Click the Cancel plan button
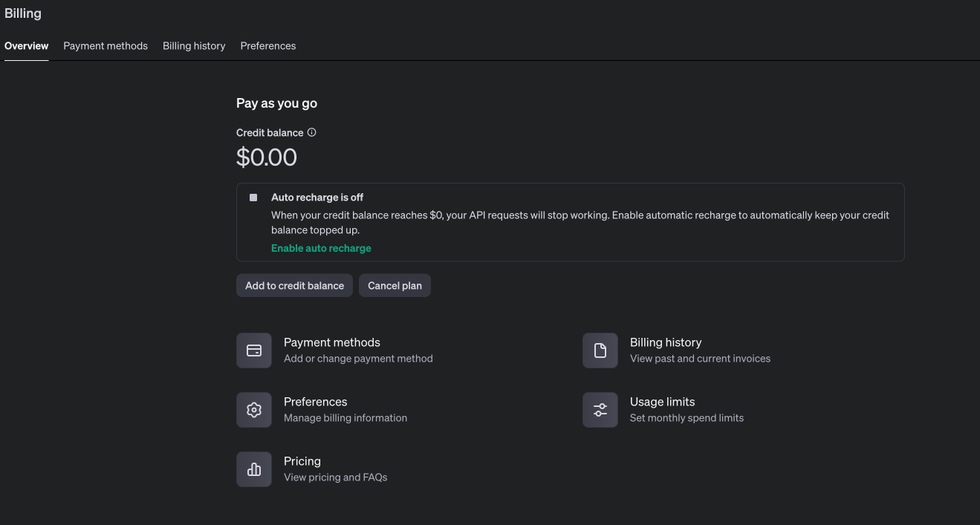The height and width of the screenshot is (525, 980). pos(395,285)
